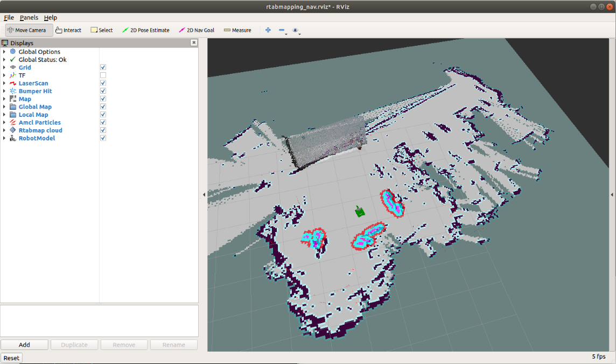
Task: Click the Amcl Particles pose array icon
Action: pos(13,122)
